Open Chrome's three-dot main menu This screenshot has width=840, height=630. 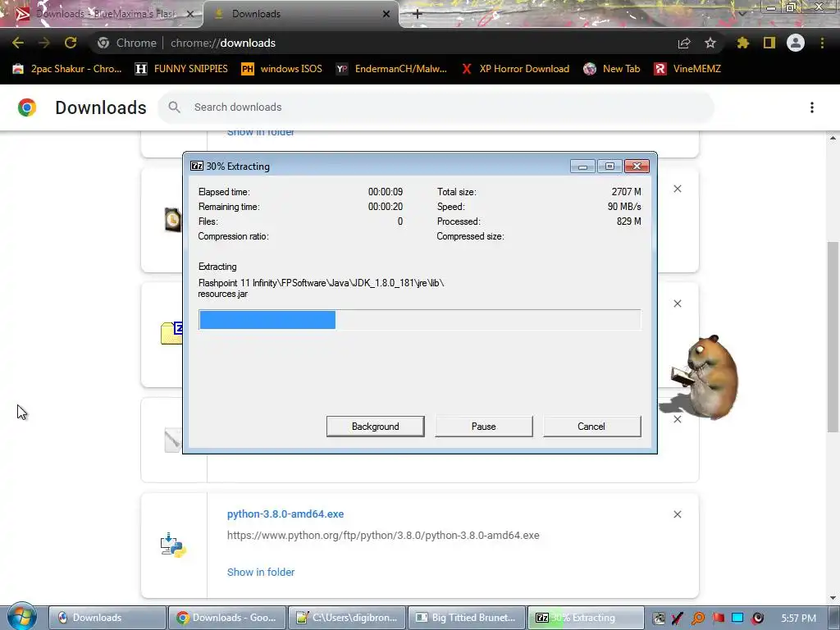pos(822,43)
